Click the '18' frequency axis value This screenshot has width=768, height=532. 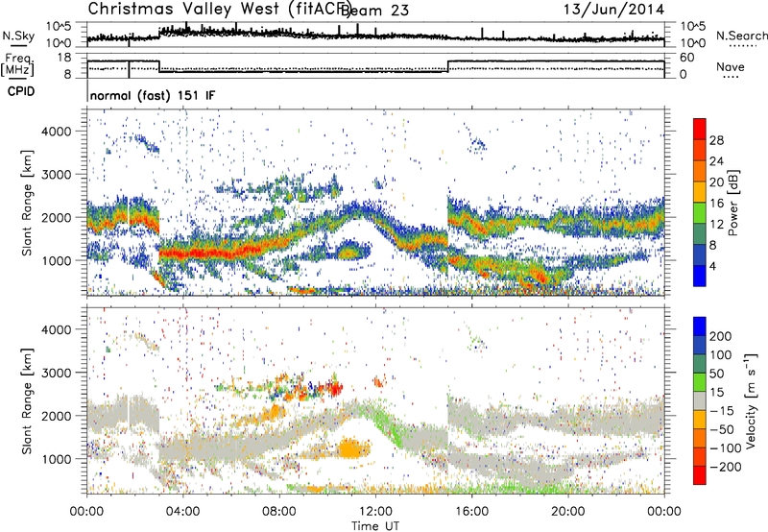pos(64,58)
